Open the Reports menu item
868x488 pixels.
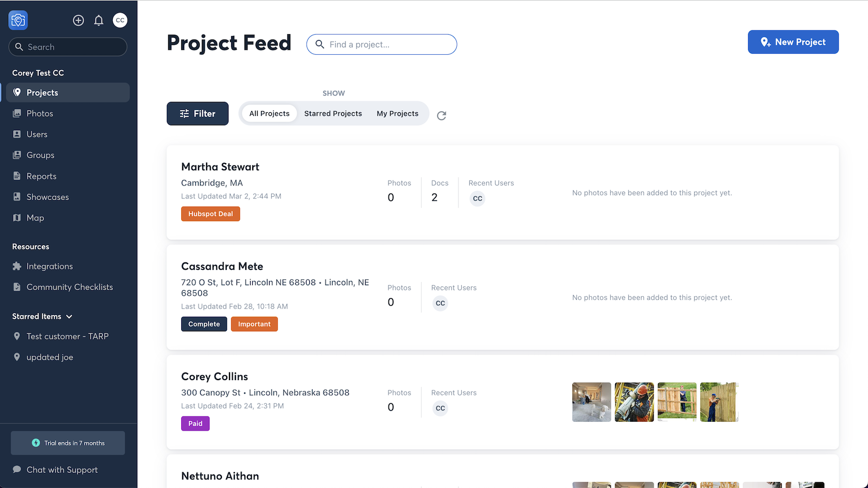41,176
